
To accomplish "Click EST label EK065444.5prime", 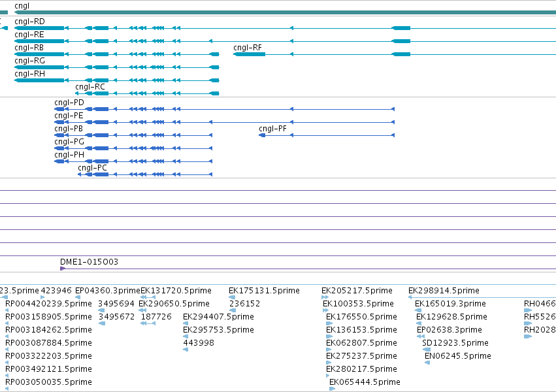I will pyautogui.click(x=365, y=383).
